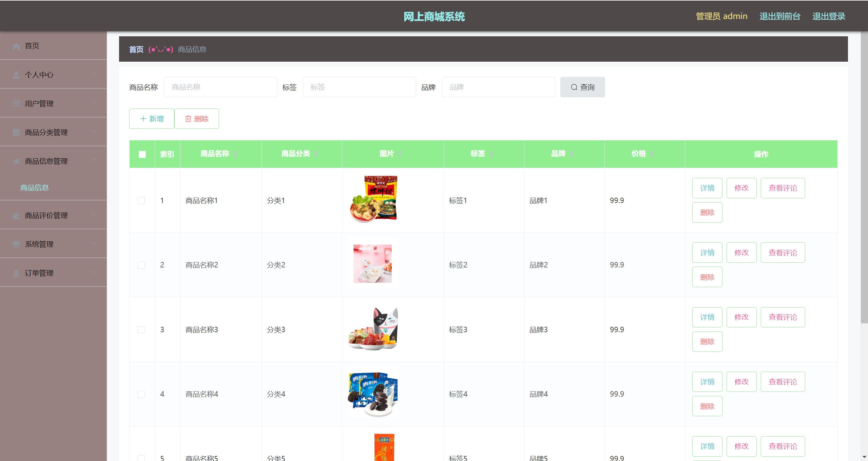The height and width of the screenshot is (461, 868).
Task: Focus the 标签 search input field
Action: click(x=359, y=87)
